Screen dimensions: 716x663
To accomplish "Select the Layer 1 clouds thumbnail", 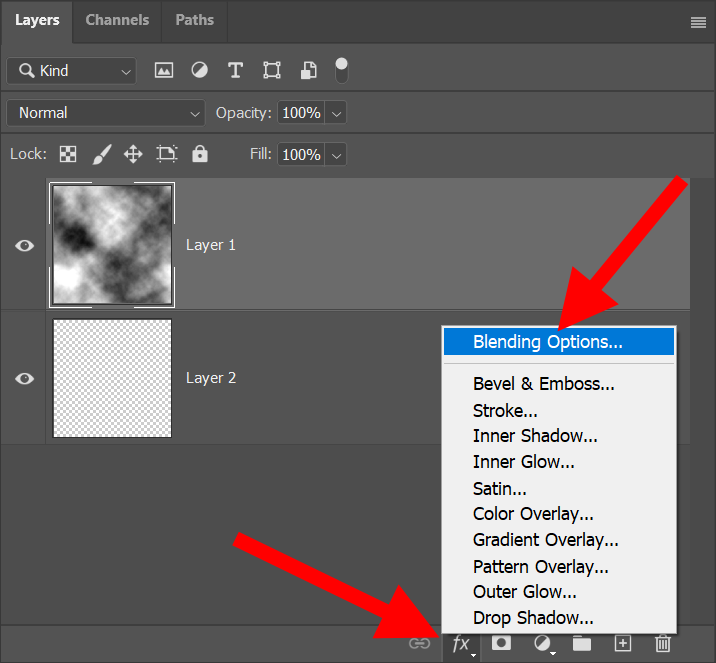I will coord(112,245).
